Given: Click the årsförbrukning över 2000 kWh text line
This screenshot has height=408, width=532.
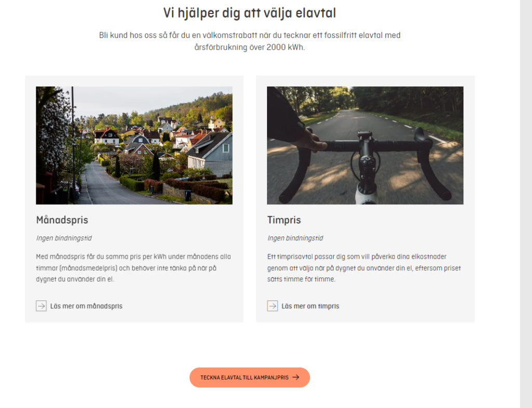Looking at the screenshot, I should pos(250,47).
